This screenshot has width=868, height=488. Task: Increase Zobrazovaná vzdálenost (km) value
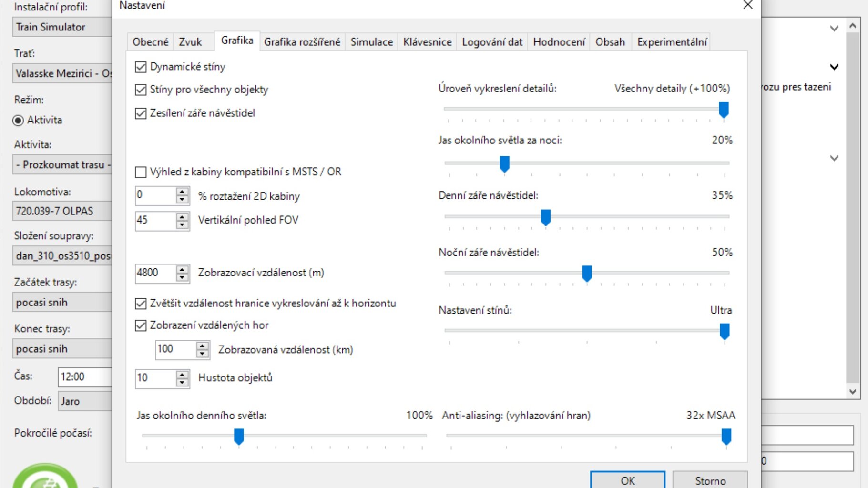[203, 346]
